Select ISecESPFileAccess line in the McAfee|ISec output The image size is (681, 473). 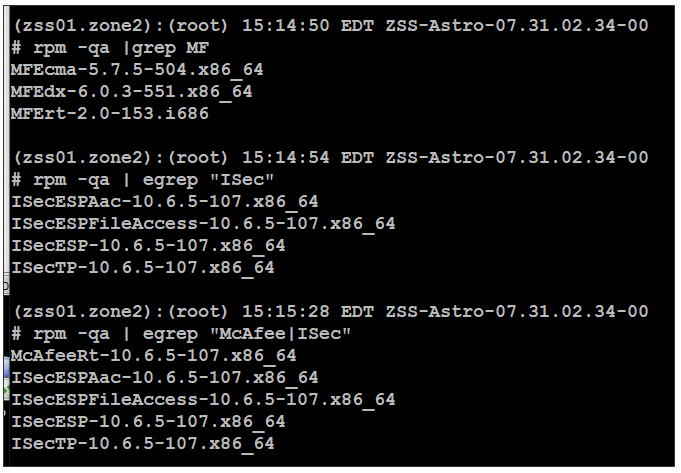point(203,400)
